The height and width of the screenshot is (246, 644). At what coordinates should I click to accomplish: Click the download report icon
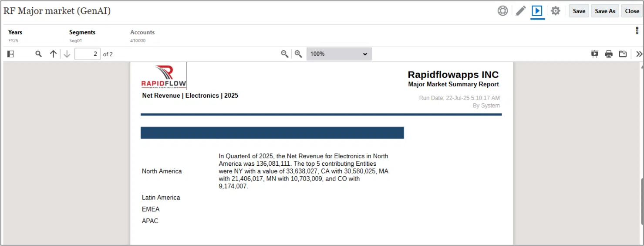tap(623, 54)
